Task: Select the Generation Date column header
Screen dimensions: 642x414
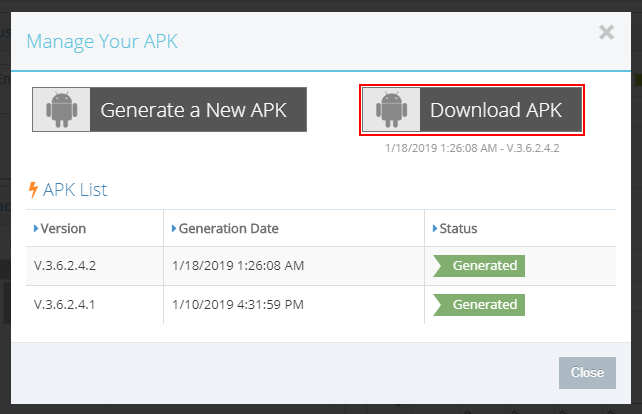Action: point(294,228)
